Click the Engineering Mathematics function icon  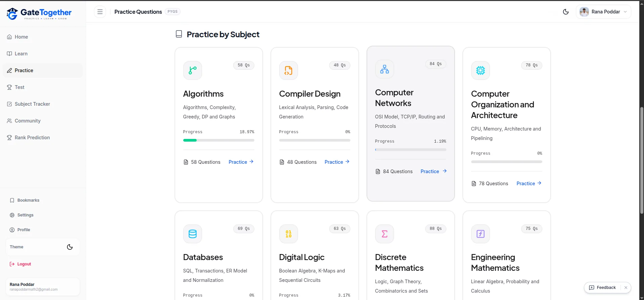coord(481,234)
